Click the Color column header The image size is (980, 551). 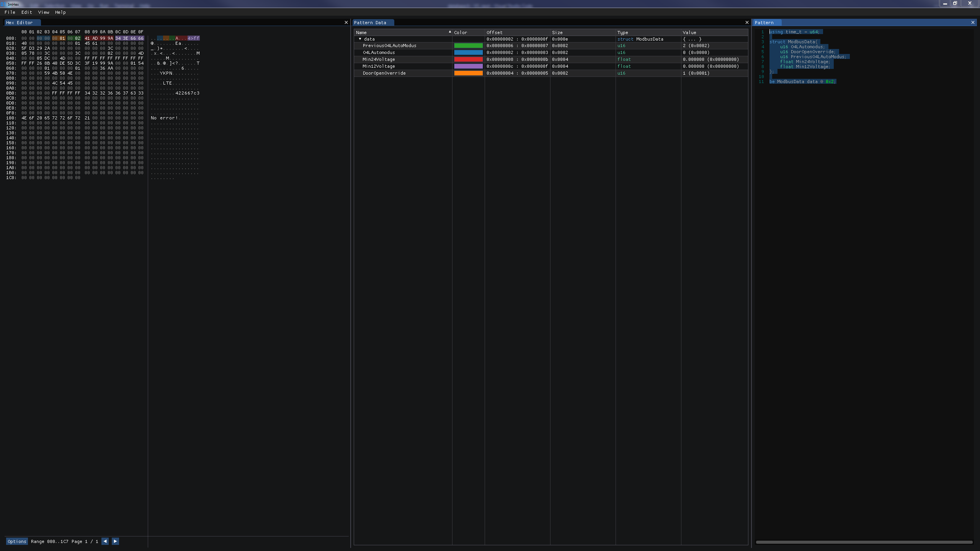coord(468,33)
